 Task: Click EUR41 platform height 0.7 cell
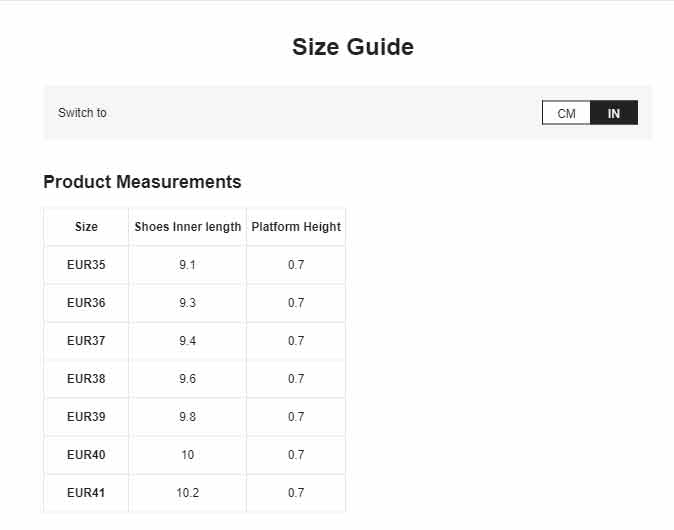pyautogui.click(x=296, y=493)
